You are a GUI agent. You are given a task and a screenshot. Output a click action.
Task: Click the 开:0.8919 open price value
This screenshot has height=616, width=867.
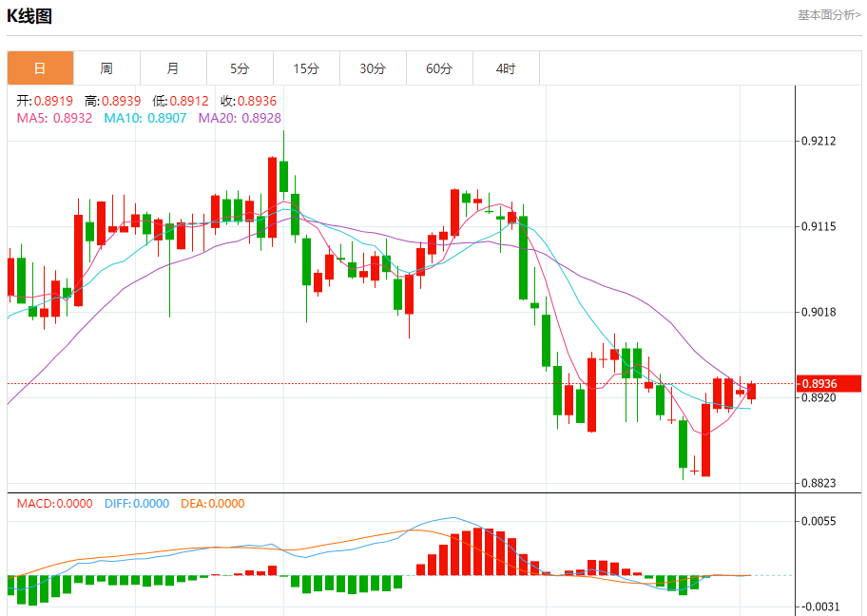pos(45,101)
